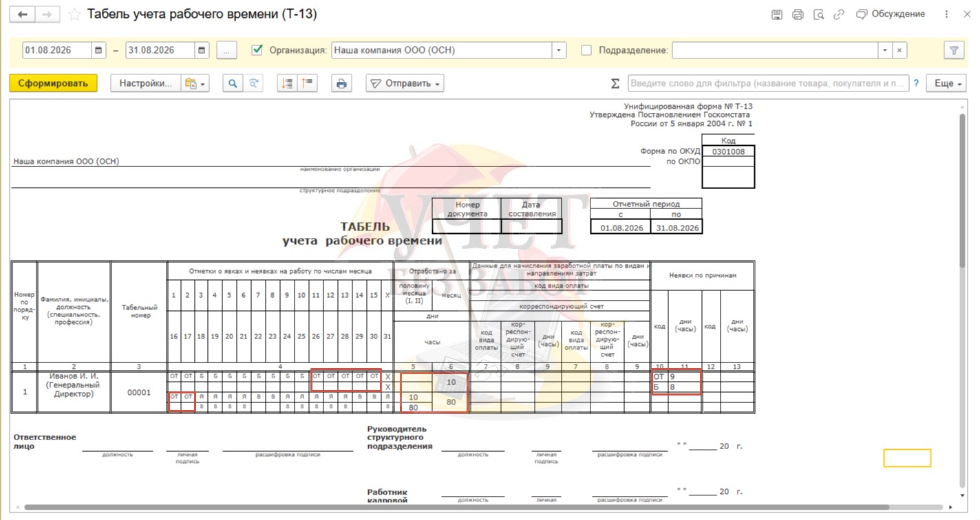Select the Табельный номер column header
980x520 pixels.
(x=139, y=312)
